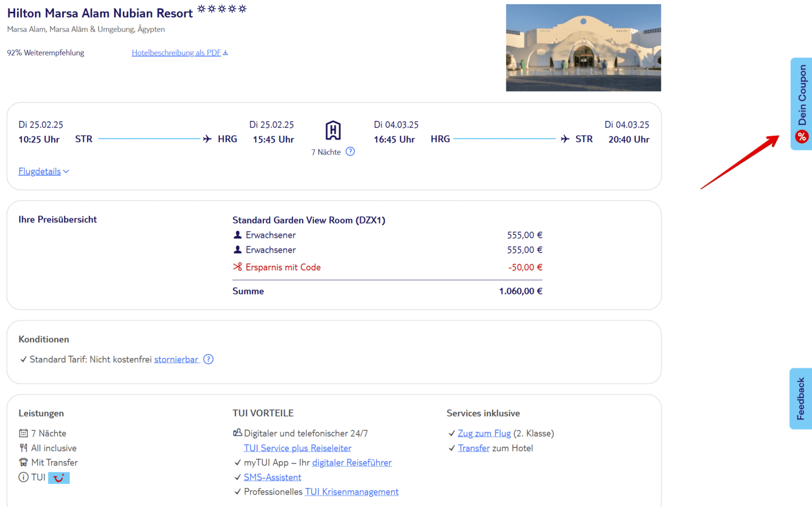Open TUI Service plus Reiseleiter link
Screen dimensions: 812x507
coord(298,448)
